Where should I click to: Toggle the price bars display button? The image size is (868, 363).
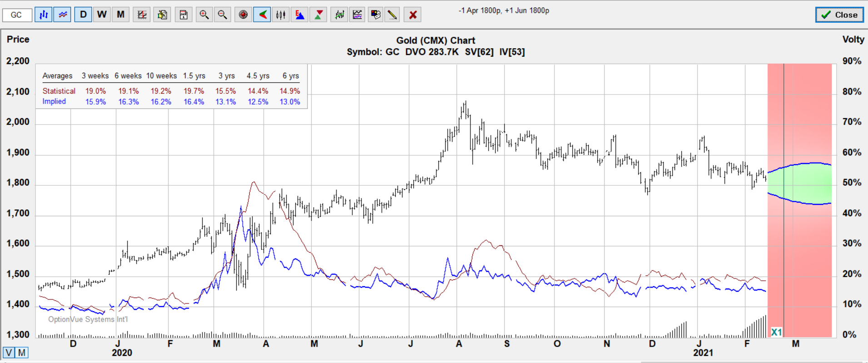[44, 15]
